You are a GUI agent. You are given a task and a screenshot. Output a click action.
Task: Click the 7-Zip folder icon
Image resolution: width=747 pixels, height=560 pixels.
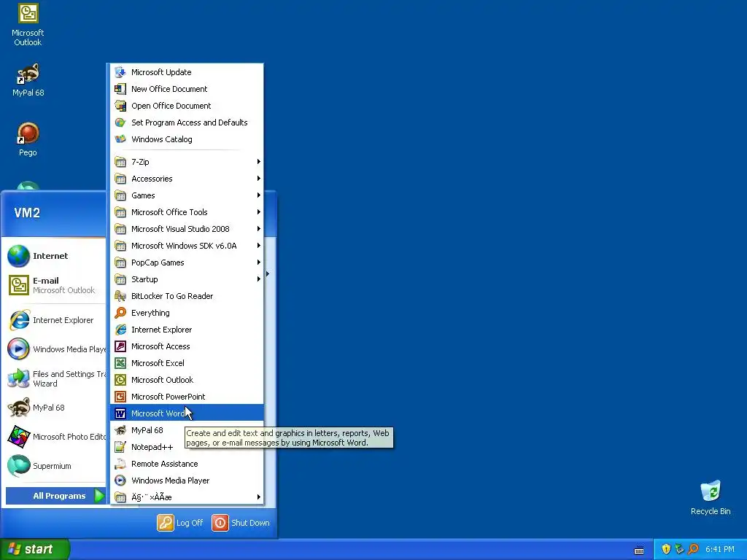(120, 162)
